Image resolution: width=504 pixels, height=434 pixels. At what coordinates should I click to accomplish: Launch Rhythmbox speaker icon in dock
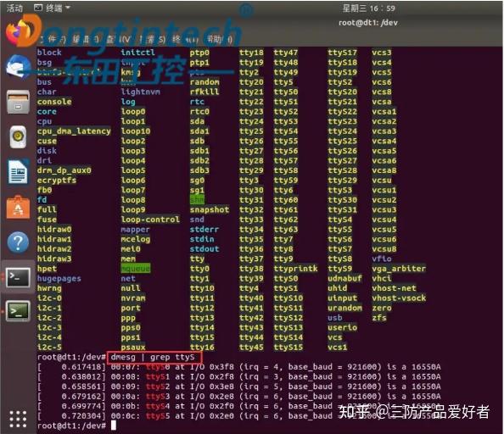(18, 136)
